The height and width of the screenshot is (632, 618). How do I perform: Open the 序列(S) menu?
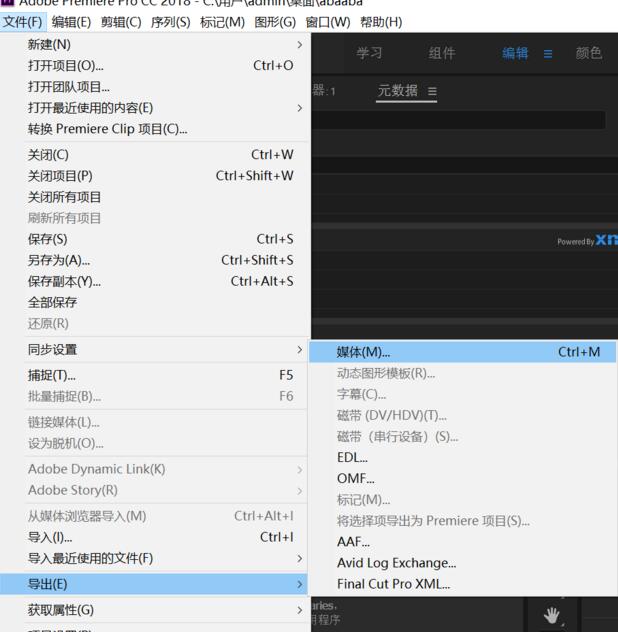pos(171,22)
